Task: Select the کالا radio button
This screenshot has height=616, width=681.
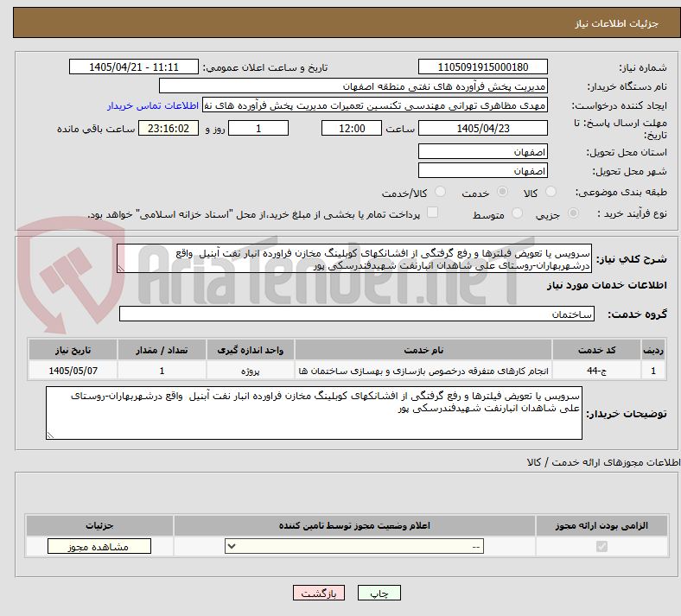Action: tap(551, 192)
